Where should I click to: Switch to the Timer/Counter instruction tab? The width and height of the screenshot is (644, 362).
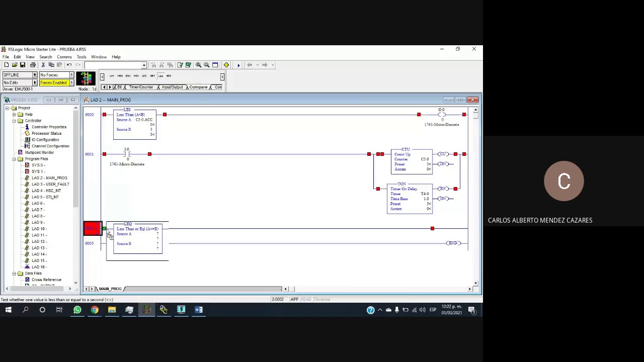[140, 87]
